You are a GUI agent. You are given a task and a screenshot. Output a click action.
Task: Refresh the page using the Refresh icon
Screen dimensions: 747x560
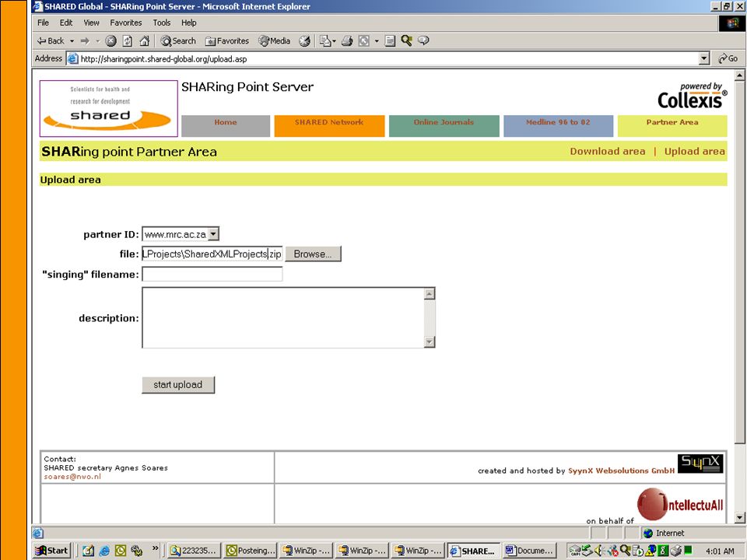pyautogui.click(x=127, y=41)
